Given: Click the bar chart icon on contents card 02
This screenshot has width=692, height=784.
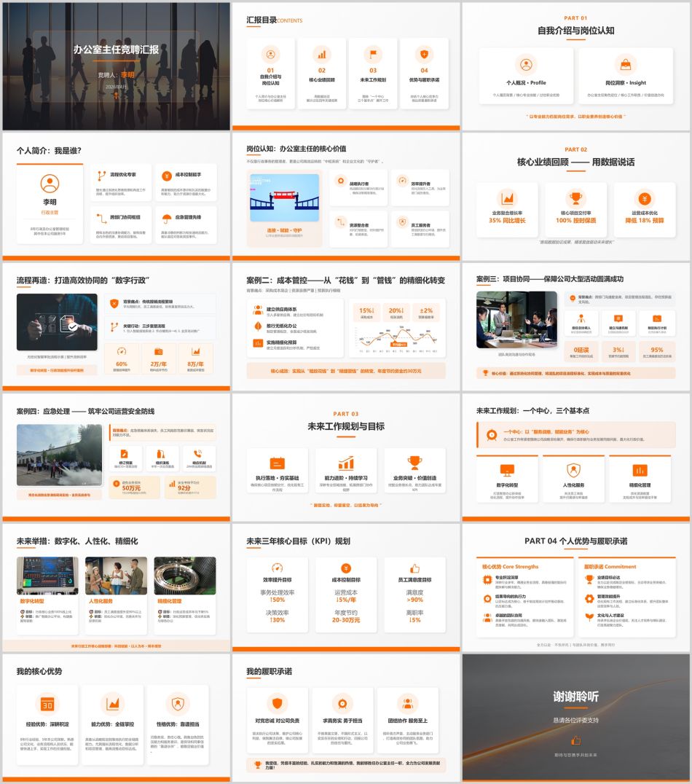Looking at the screenshot, I should 322,53.
